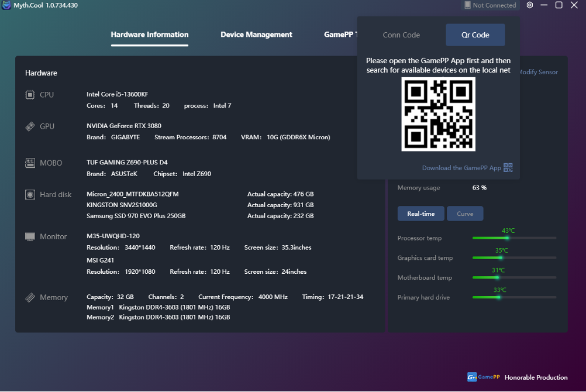Click the Hardware section heading

click(41, 73)
